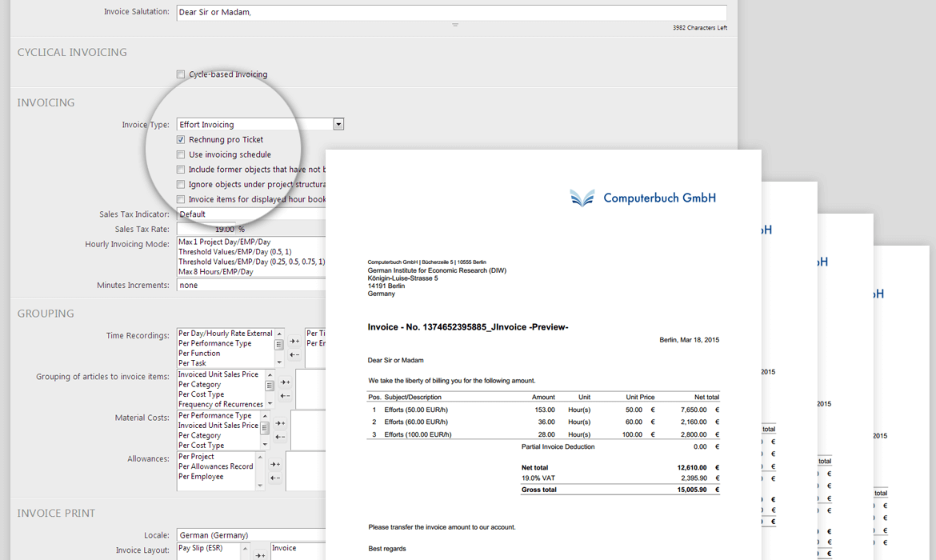The width and height of the screenshot is (936, 560).
Task: Click Efforts (100.00 EUR/h) row in invoice preview
Action: pyautogui.click(x=544, y=434)
